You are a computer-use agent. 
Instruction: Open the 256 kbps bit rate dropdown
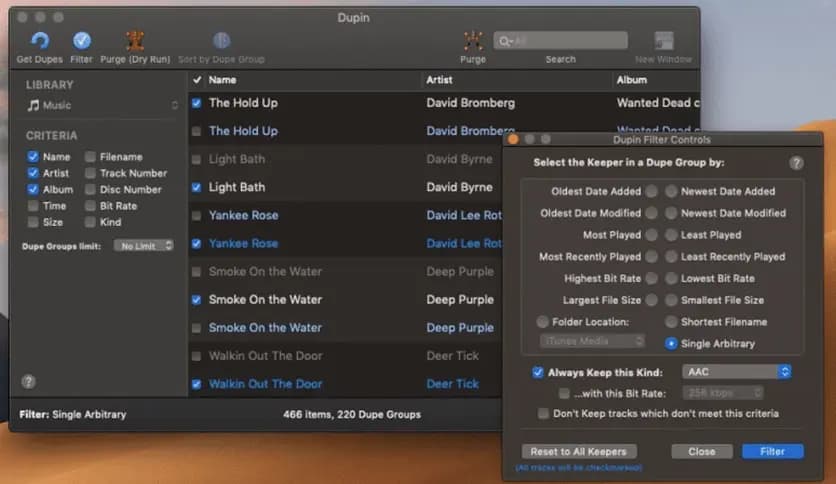(723, 393)
